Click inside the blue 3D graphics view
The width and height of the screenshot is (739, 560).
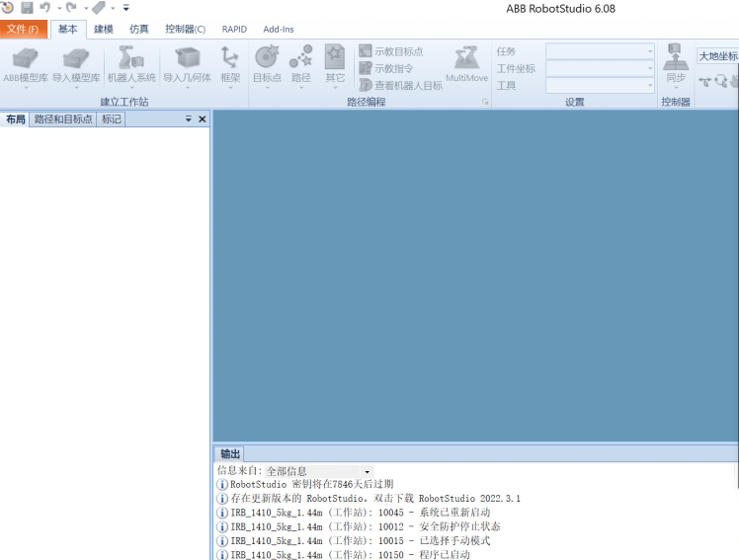click(x=475, y=276)
